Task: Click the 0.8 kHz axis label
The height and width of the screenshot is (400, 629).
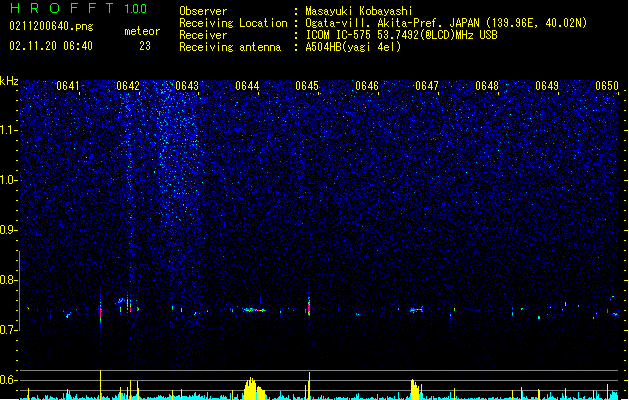Action: point(9,280)
